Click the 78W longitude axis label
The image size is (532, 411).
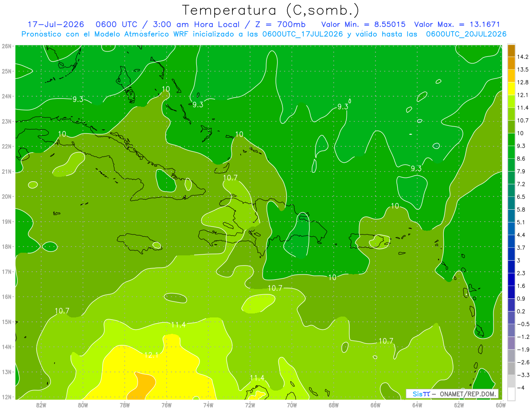125,405
